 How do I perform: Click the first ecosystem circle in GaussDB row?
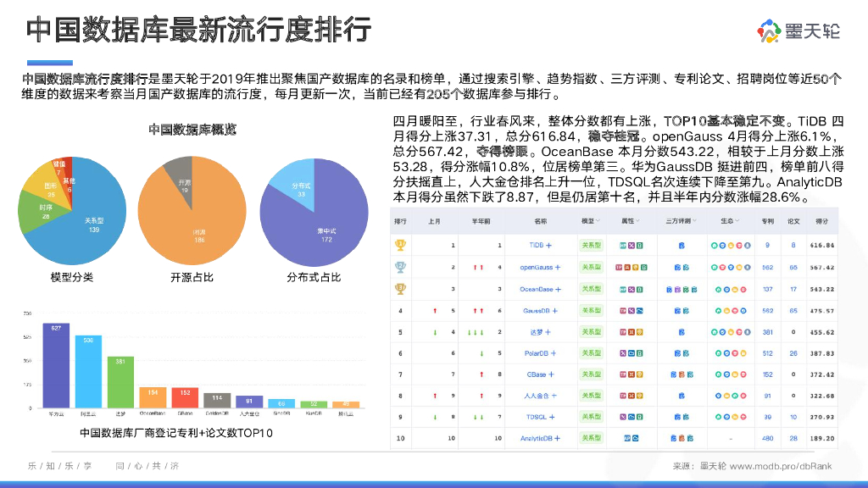point(718,311)
